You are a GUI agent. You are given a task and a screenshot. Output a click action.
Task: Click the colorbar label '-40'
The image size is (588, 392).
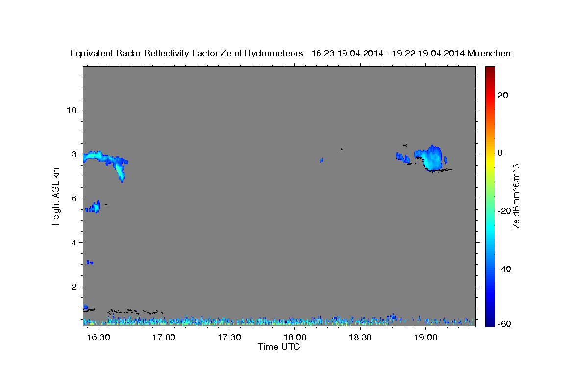pos(505,269)
